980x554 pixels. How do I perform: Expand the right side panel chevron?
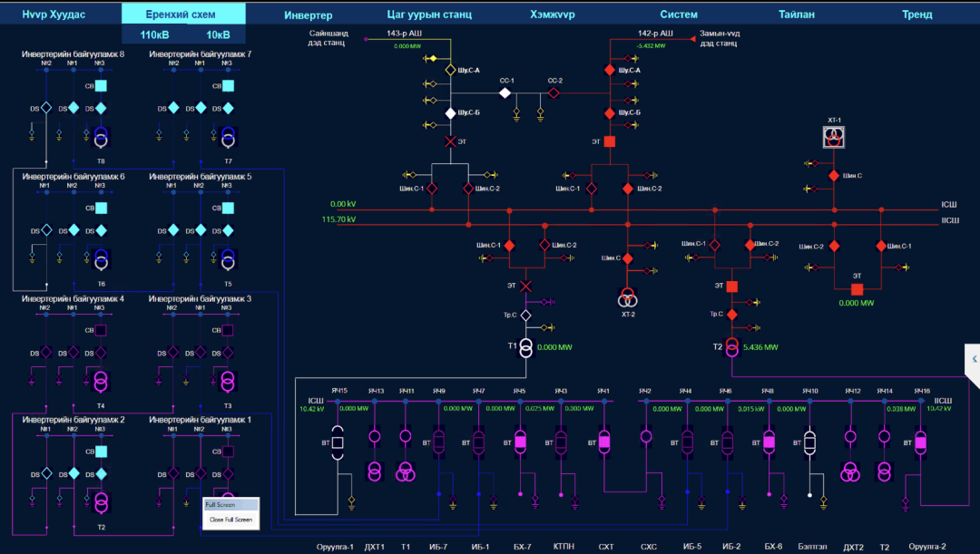(973, 359)
